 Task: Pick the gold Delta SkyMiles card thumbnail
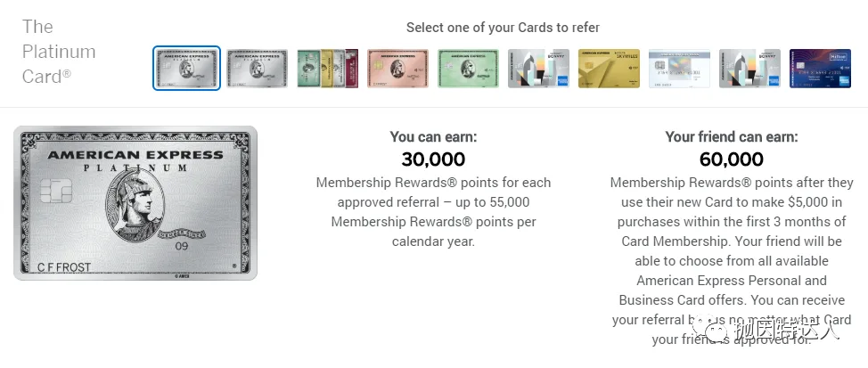(609, 69)
